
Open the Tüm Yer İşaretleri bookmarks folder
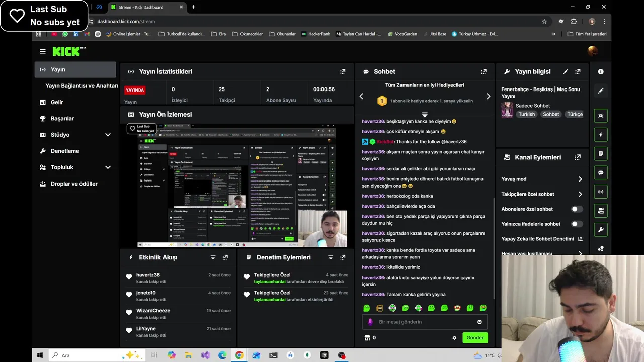(x=587, y=34)
